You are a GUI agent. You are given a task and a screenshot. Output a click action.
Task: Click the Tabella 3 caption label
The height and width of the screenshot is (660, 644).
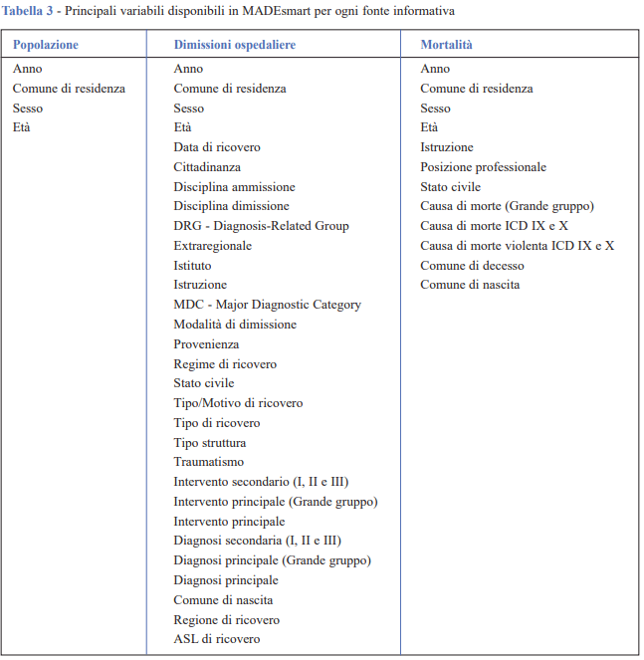(x=32, y=11)
